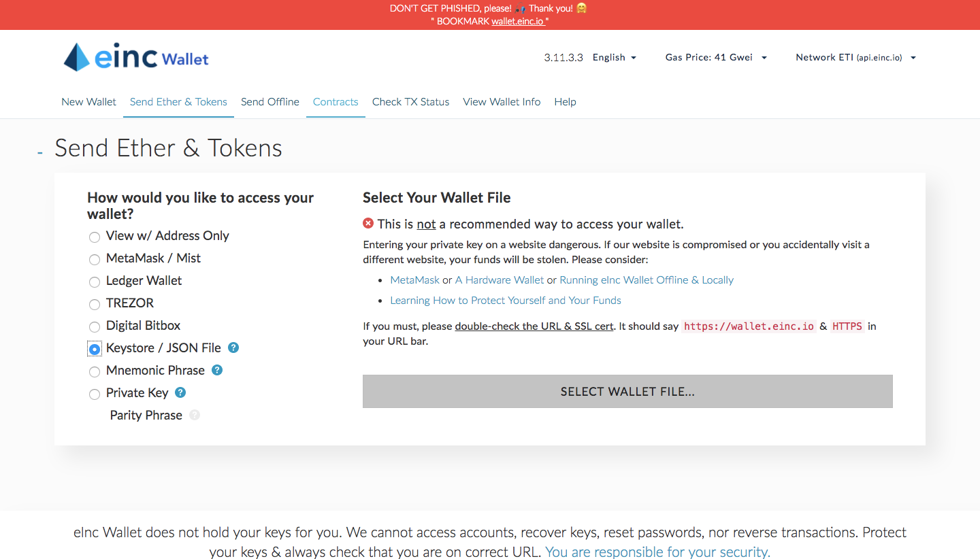980x559 pixels.
Task: Open Contracts tab
Action: point(336,102)
